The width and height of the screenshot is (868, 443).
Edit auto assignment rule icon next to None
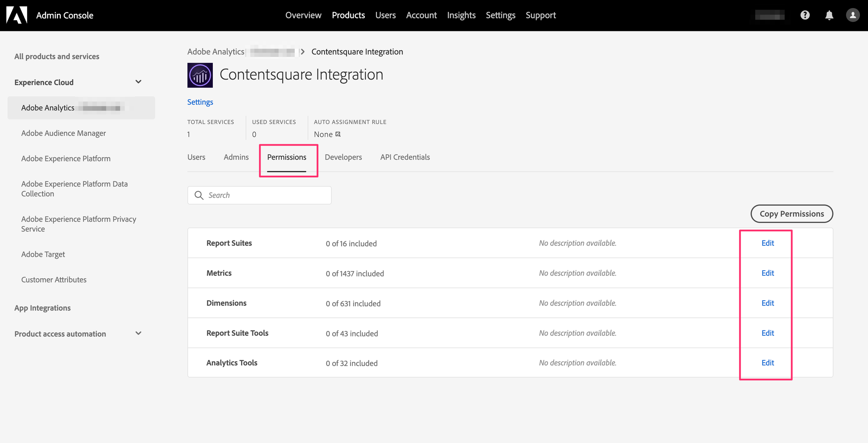coord(338,134)
